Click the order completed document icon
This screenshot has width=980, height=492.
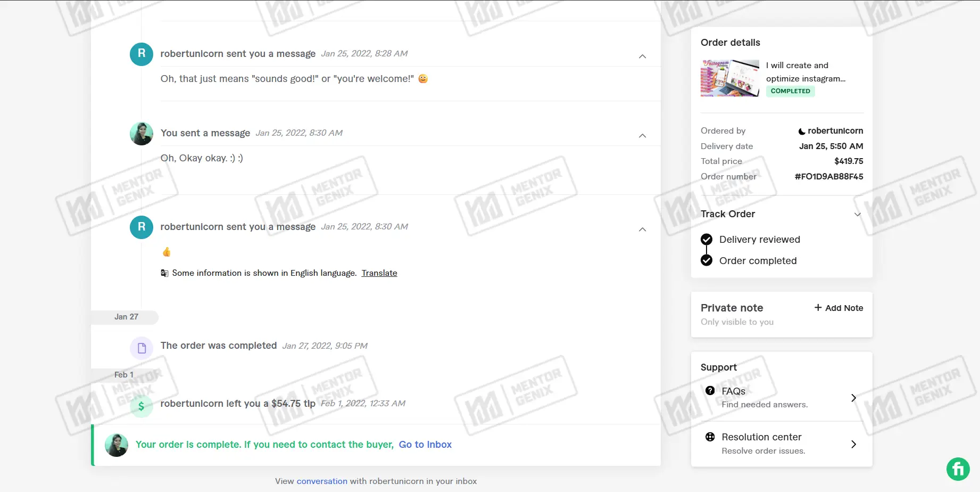tap(142, 348)
